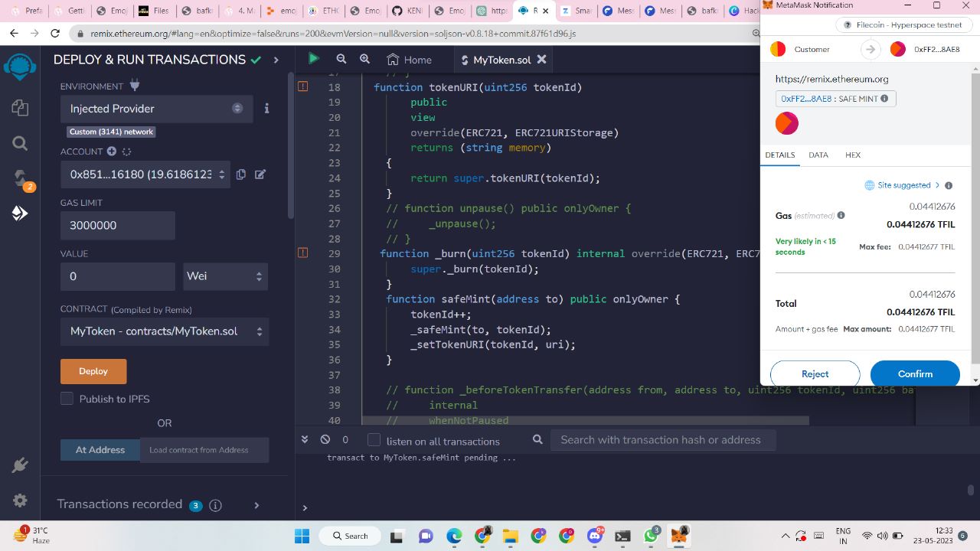Copy the account address to clipboard
The image size is (980, 551).
tap(241, 174)
